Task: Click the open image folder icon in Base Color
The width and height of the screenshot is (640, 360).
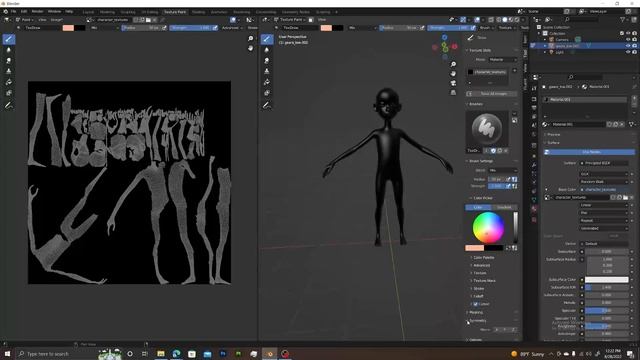Action: [625, 198]
